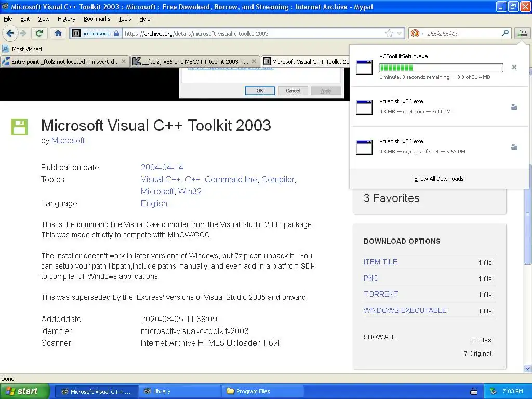The image size is (532, 399).
Task: Open containing folder for mydigitallife.net vcredist_x86.exe
Action: (514, 147)
